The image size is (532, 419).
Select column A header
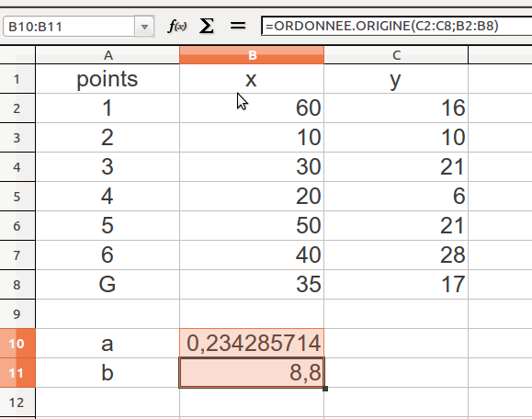click(x=108, y=55)
